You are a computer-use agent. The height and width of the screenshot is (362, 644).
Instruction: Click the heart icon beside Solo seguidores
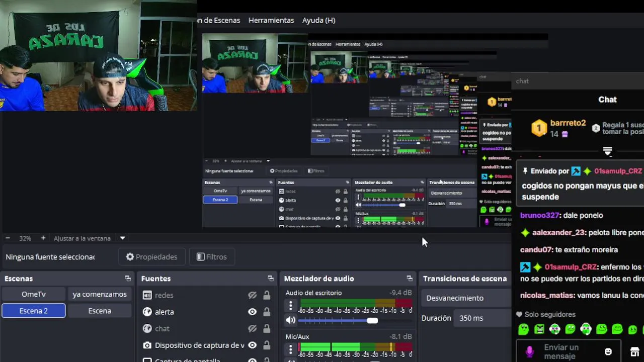point(519,314)
